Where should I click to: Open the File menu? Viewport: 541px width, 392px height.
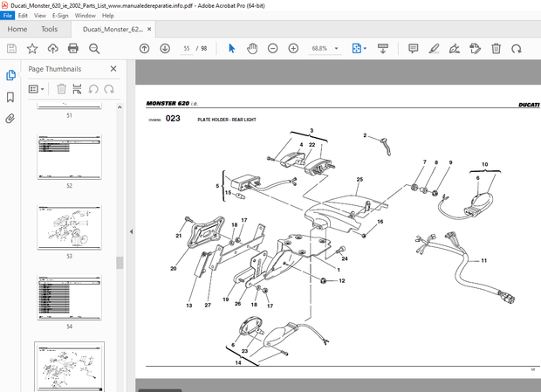[7, 16]
